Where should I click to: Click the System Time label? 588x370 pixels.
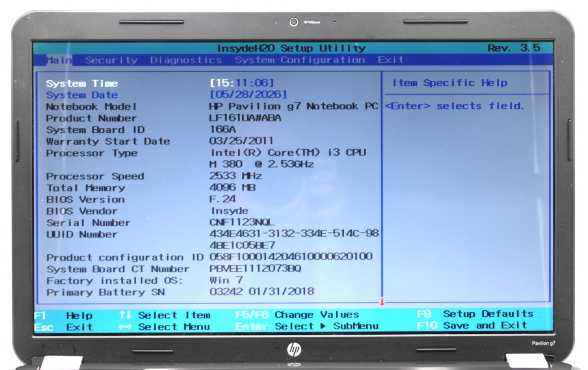[82, 83]
